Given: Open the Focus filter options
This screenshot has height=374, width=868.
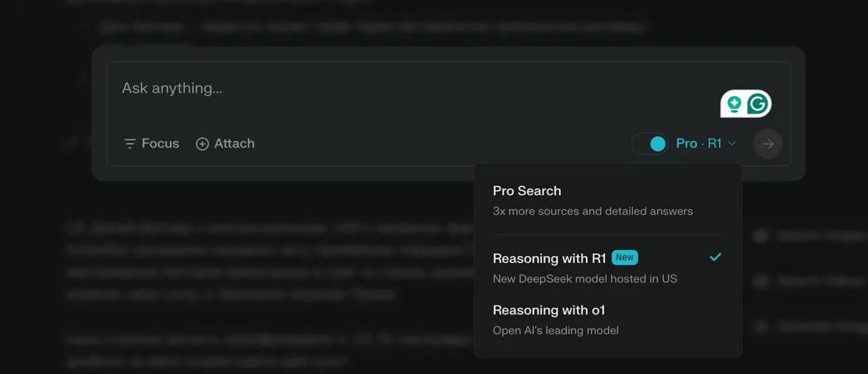Looking at the screenshot, I should [x=151, y=144].
